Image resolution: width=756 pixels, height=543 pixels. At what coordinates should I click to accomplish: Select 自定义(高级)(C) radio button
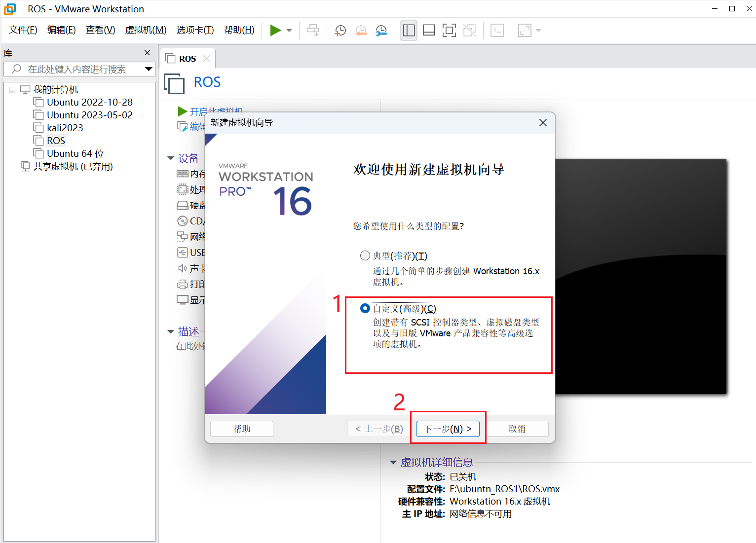[365, 308]
